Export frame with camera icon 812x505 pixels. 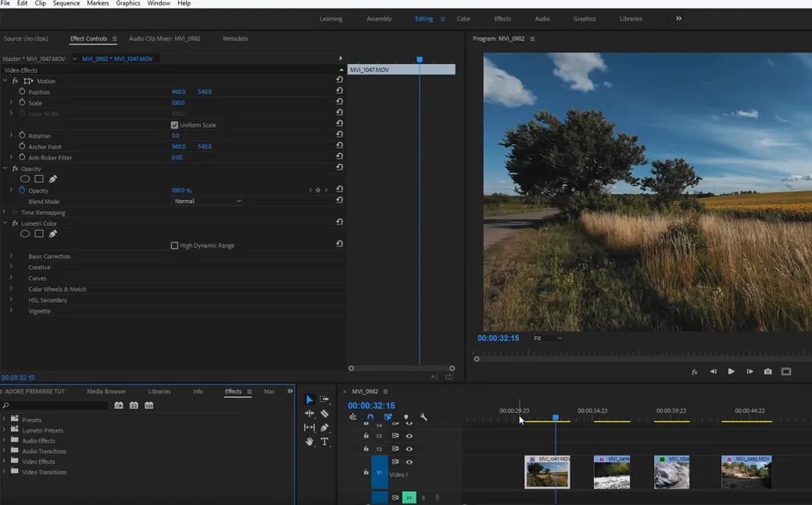point(768,371)
